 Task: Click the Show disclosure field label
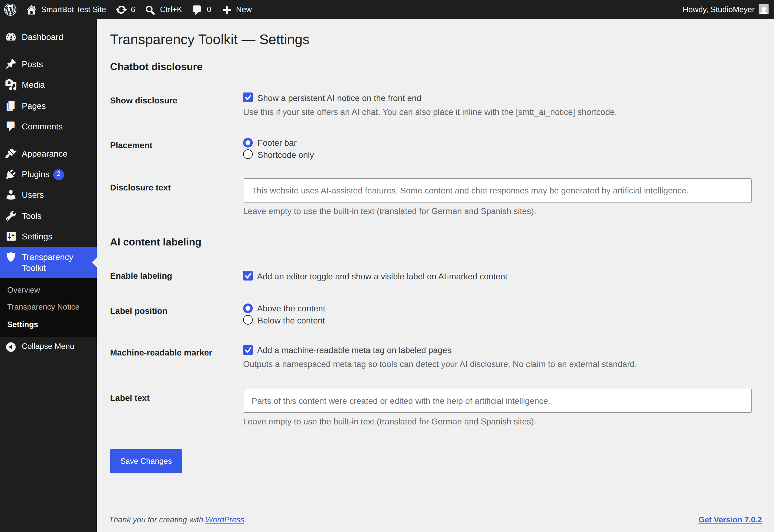144,100
